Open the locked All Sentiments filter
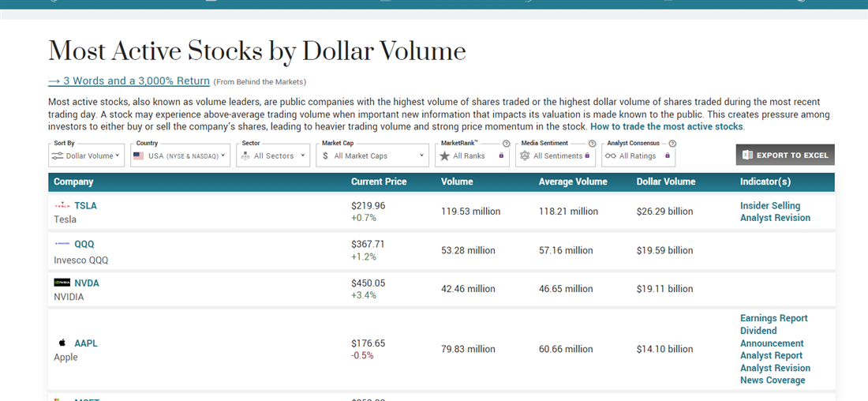Screen dimensions: 868x401 pyautogui.click(x=556, y=156)
